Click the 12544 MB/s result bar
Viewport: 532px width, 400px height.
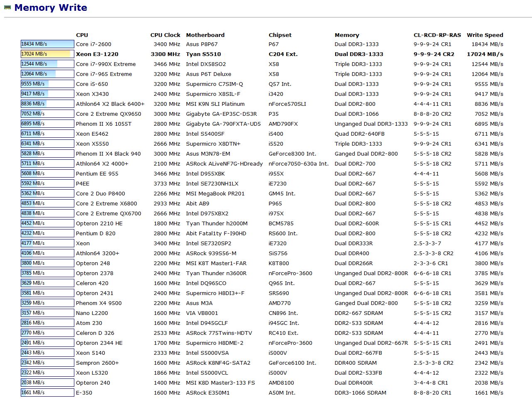tap(47, 64)
